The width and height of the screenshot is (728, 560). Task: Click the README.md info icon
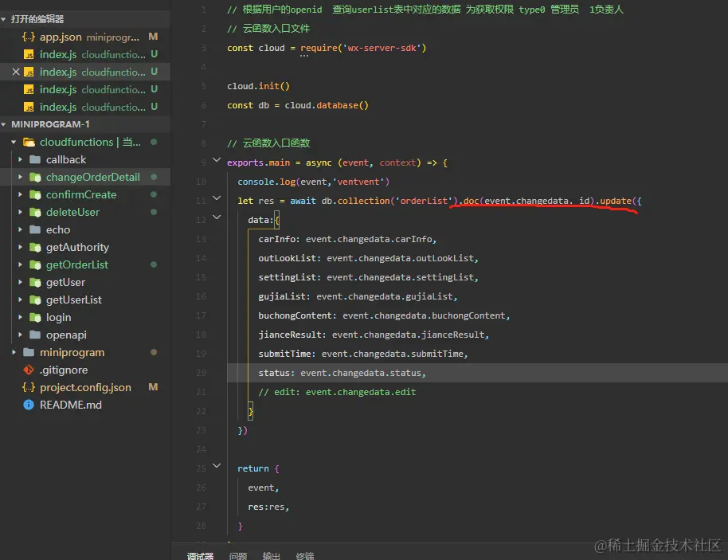[x=29, y=405]
